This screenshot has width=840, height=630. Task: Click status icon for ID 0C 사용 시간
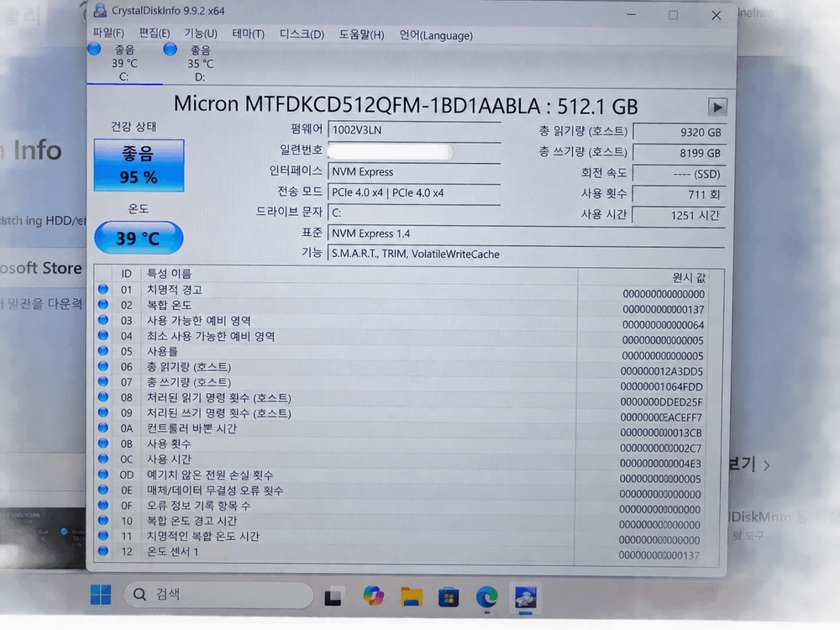coord(102,459)
